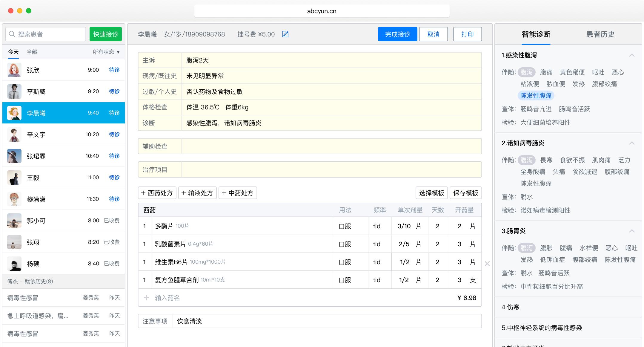Select the selected patient row 李晨曦

[x=64, y=113]
